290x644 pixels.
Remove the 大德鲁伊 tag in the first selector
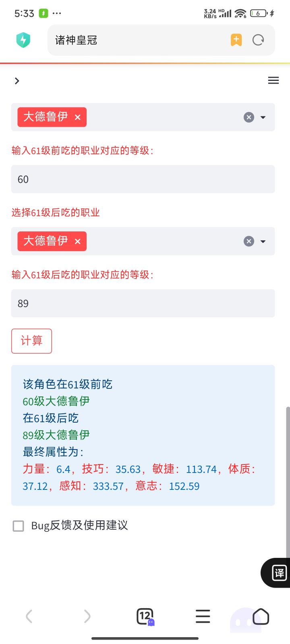78,117
